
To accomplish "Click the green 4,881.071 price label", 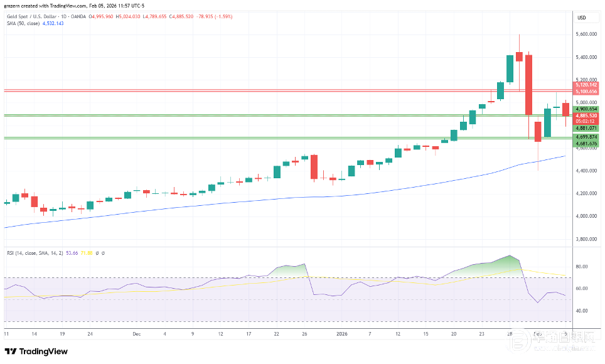I will coord(586,128).
